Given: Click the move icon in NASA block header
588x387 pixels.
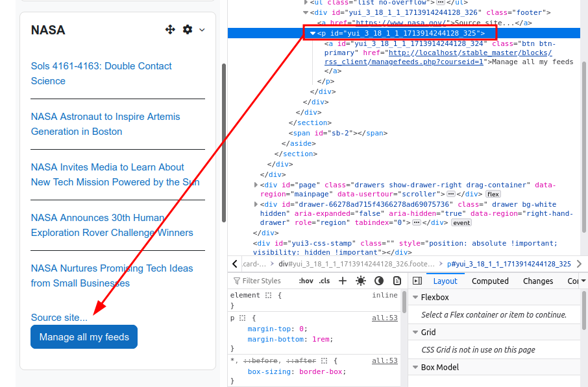Looking at the screenshot, I should (170, 30).
